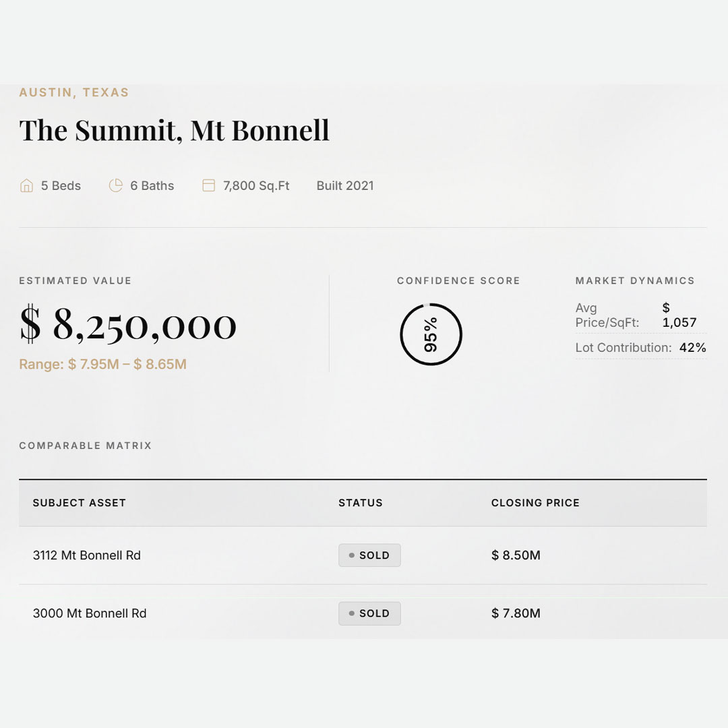Click The Summit, Mt Bonnell title

click(174, 130)
